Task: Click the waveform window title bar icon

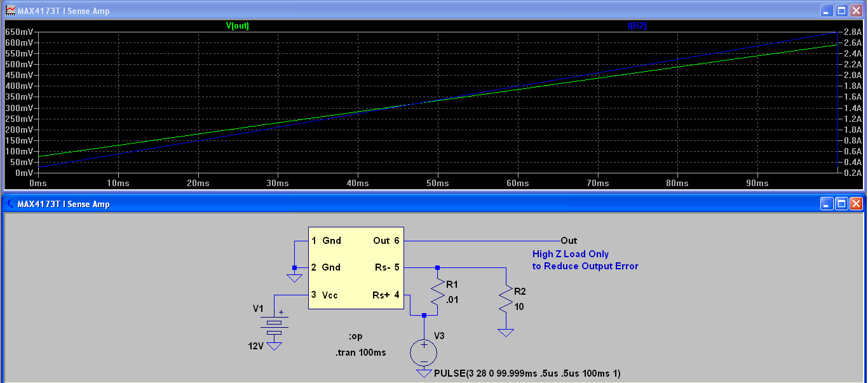Action: point(10,11)
